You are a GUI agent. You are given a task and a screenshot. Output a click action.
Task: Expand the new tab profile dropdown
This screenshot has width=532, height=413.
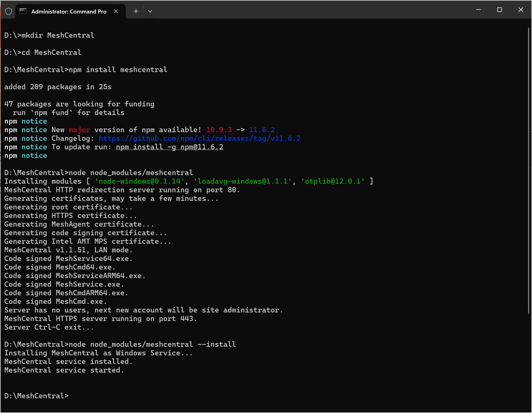[x=150, y=11]
